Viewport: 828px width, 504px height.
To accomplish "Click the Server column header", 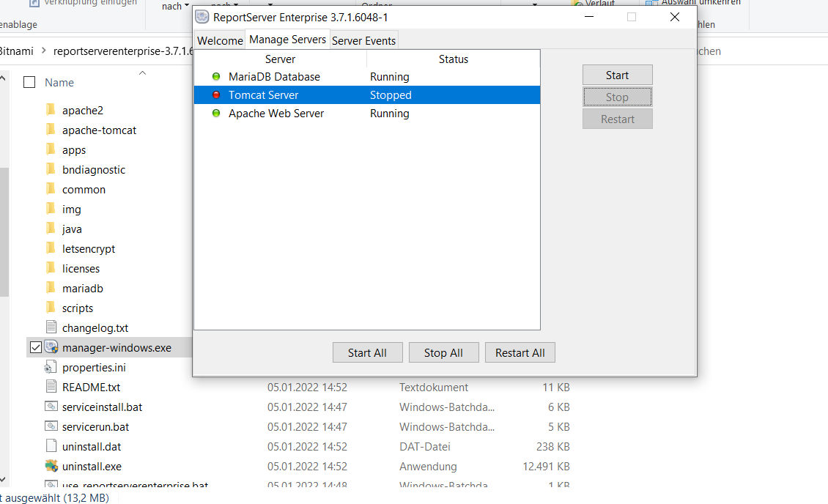I will click(281, 59).
